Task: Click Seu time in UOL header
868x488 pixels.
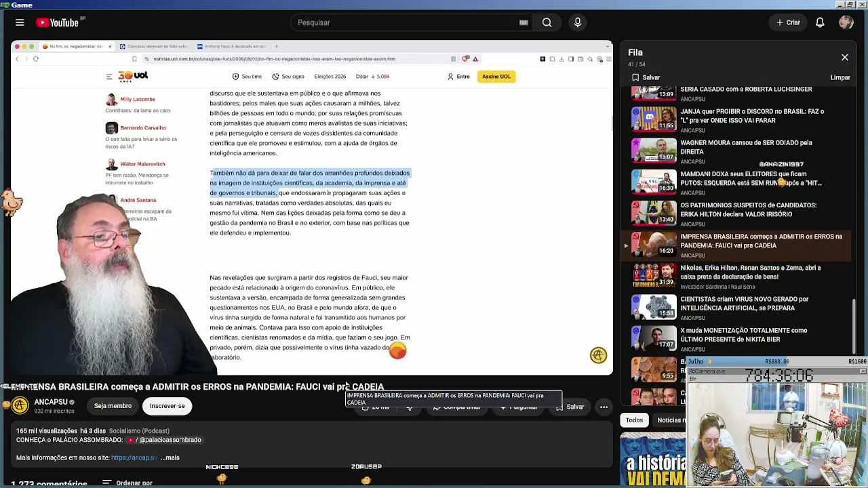Action: tap(247, 77)
